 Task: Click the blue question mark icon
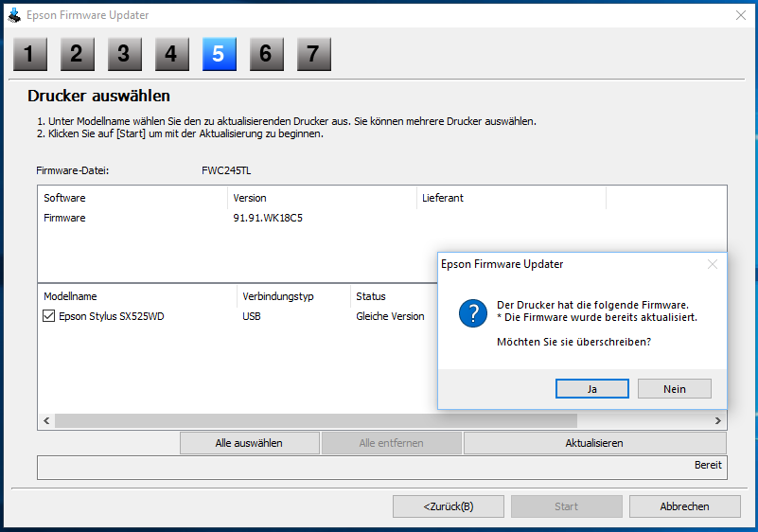(x=473, y=313)
